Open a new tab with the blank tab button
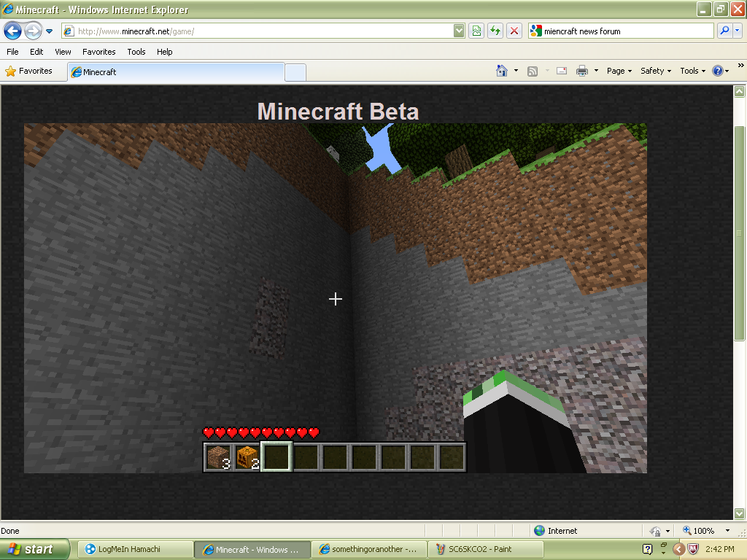The width and height of the screenshot is (747, 560). click(295, 72)
